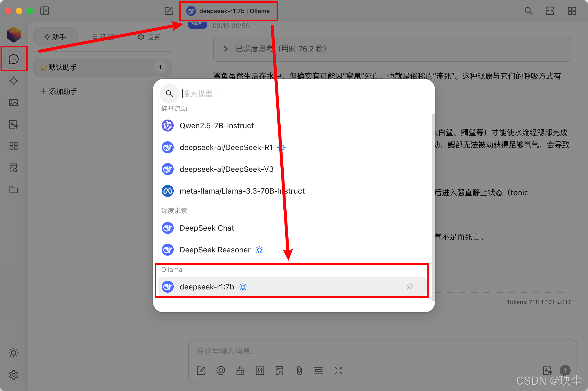Click the 添加助手 button
The image size is (588, 391).
click(59, 91)
